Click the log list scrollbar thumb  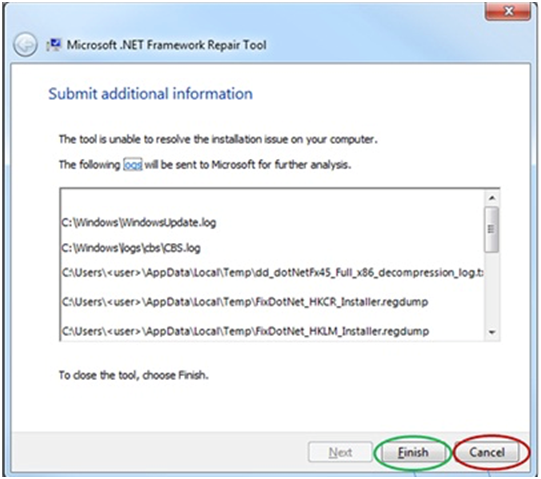click(x=492, y=229)
